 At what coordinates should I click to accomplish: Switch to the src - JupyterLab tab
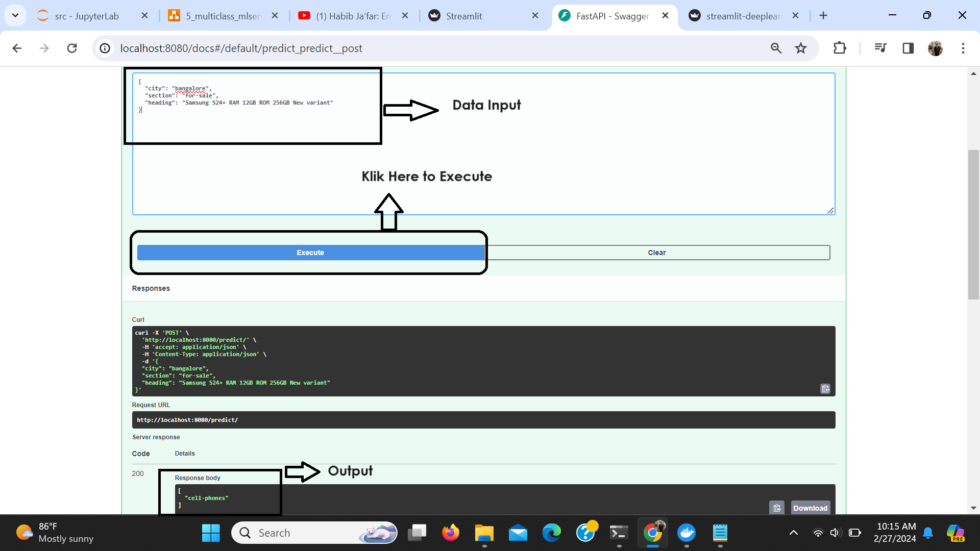coord(87,16)
